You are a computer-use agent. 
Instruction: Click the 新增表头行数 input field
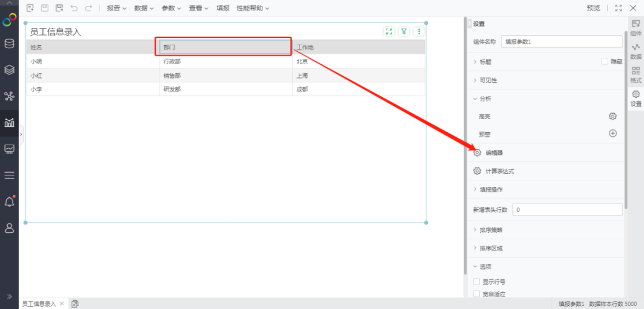pos(567,210)
